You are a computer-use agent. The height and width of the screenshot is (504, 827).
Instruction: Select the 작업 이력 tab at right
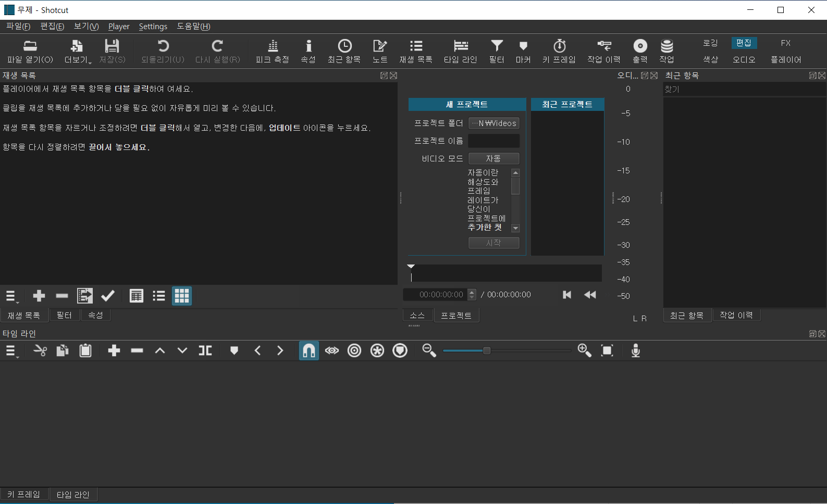coord(736,315)
